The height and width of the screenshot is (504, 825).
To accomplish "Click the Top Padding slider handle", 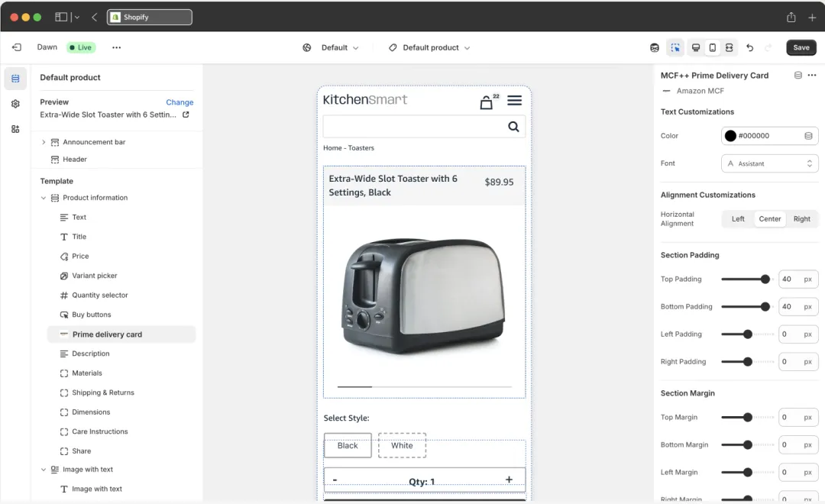I will [765, 279].
